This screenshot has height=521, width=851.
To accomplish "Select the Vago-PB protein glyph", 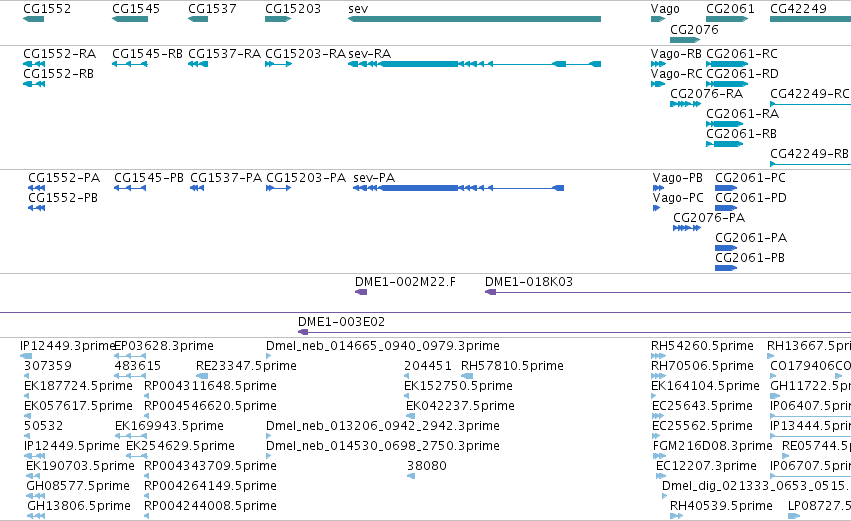I will pyautogui.click(x=658, y=188).
